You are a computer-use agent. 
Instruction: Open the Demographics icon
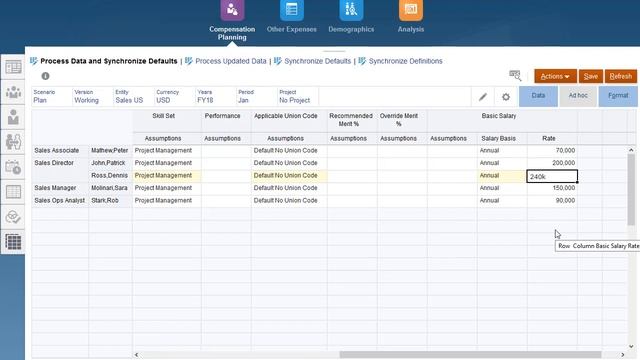click(351, 10)
